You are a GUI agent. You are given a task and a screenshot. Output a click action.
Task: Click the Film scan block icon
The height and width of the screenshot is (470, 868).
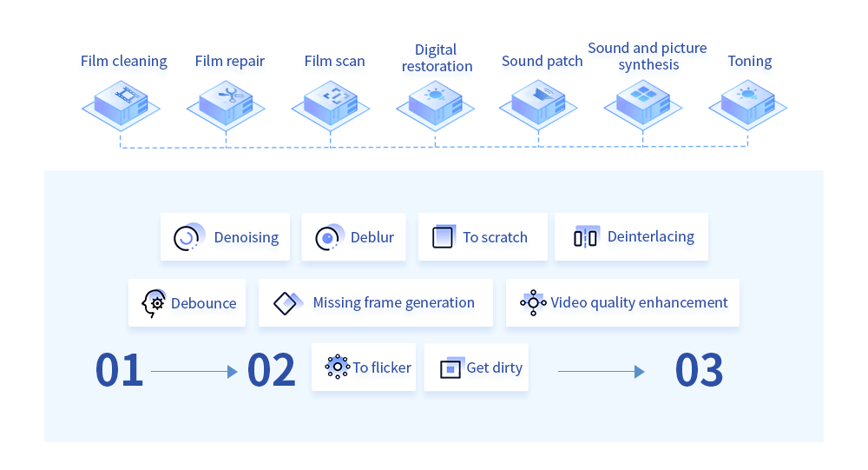331,103
